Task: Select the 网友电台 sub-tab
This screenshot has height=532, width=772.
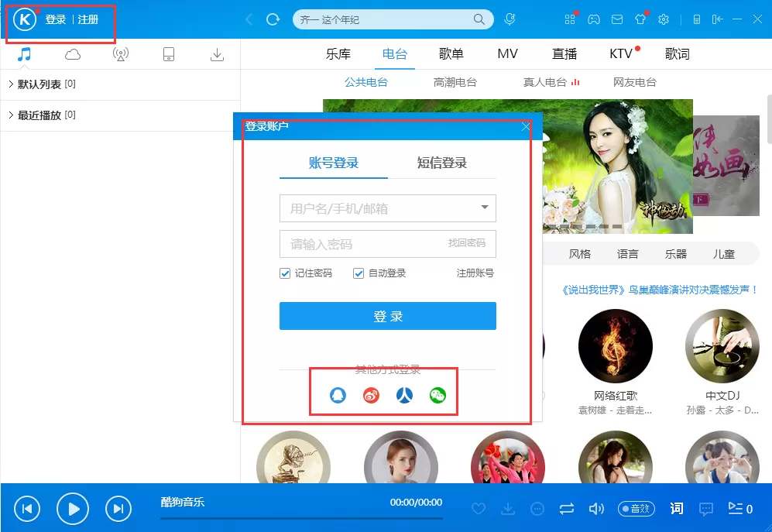Action: pos(635,82)
